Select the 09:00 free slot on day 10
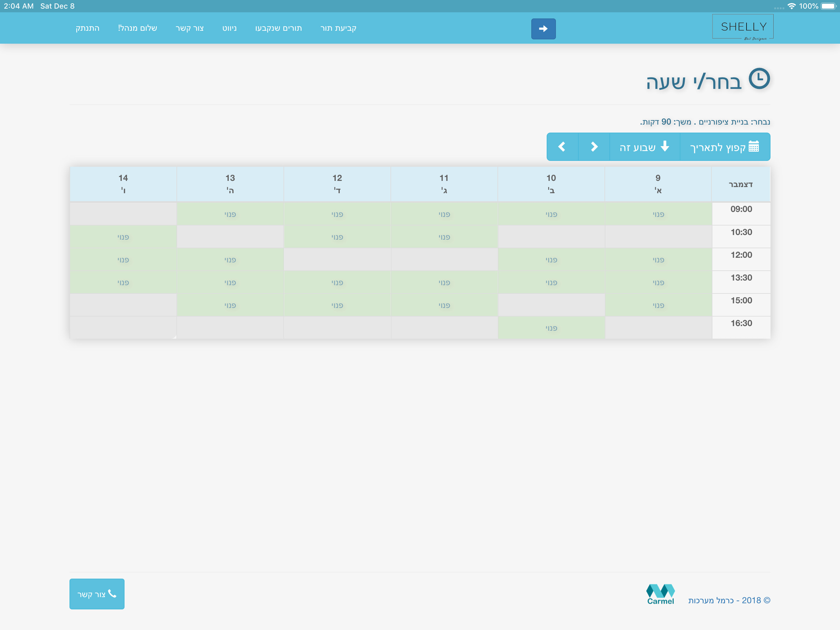The height and width of the screenshot is (630, 840). pos(551,214)
